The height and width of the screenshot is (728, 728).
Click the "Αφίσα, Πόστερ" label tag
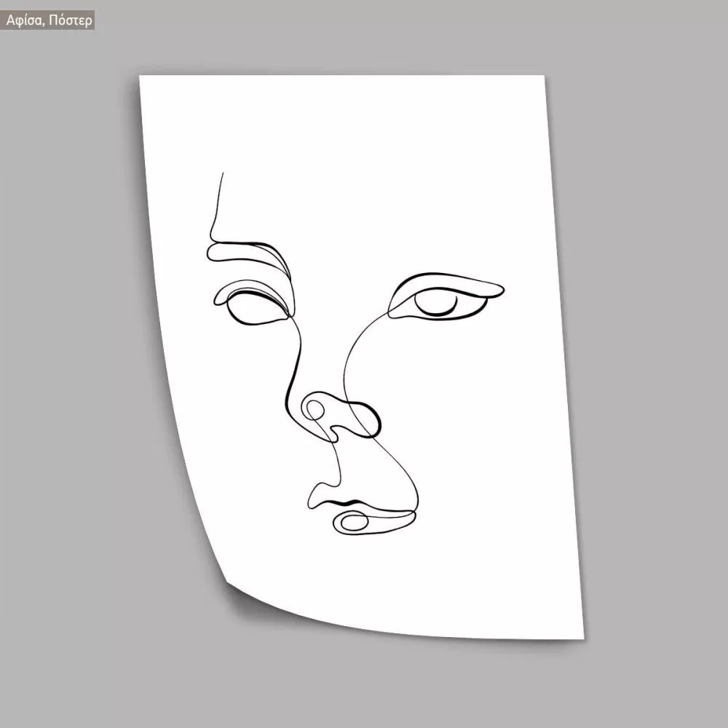49,20
